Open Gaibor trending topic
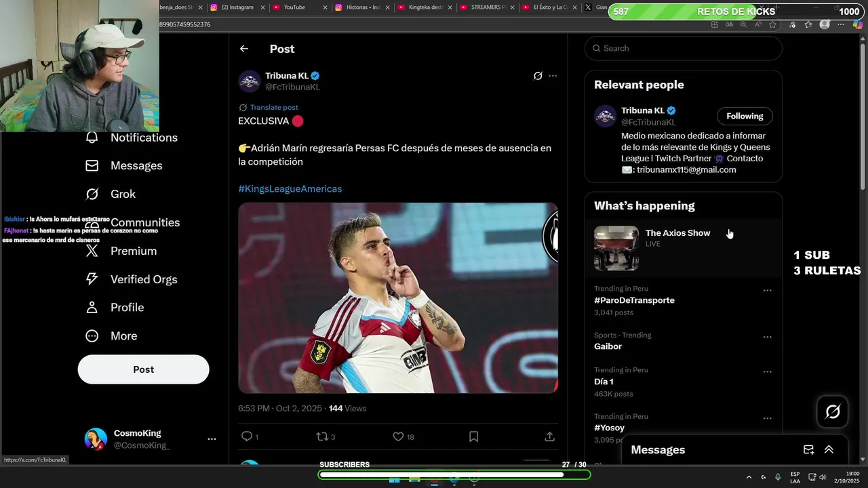 [608, 346]
